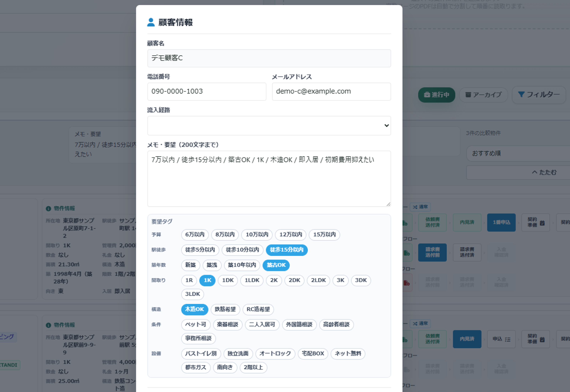Enable the 徒歩10分以内 tag

click(x=243, y=250)
